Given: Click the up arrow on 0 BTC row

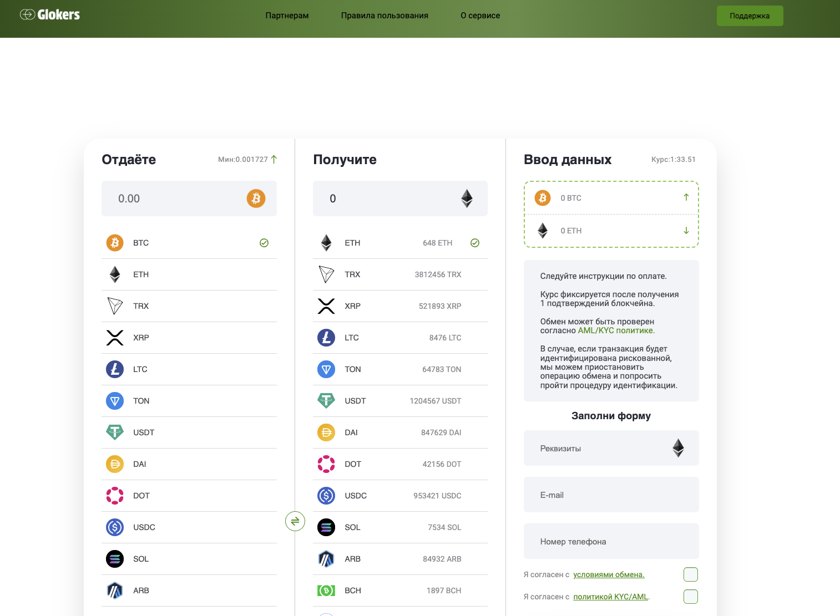Looking at the screenshot, I should pos(686,197).
